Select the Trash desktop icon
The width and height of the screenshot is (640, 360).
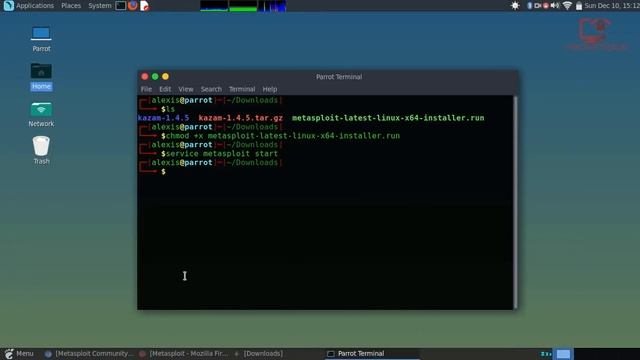click(41, 150)
